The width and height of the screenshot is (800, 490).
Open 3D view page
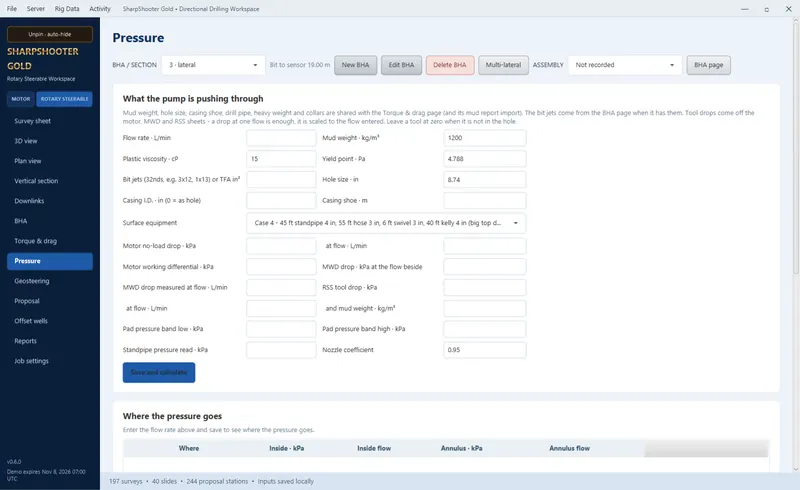[x=50, y=141]
